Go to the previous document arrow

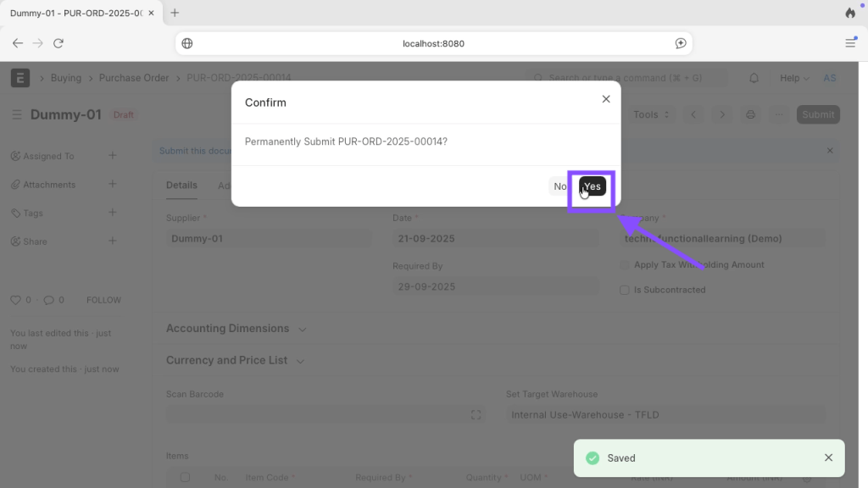(693, 114)
